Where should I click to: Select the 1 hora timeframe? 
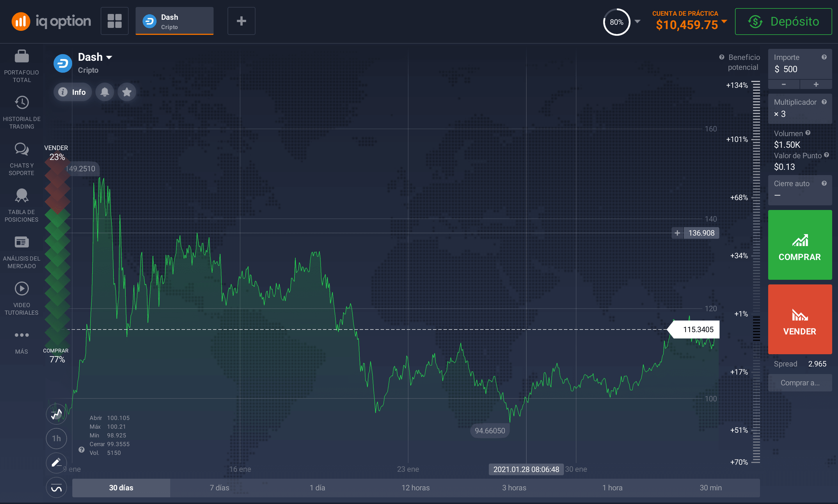pyautogui.click(x=612, y=488)
